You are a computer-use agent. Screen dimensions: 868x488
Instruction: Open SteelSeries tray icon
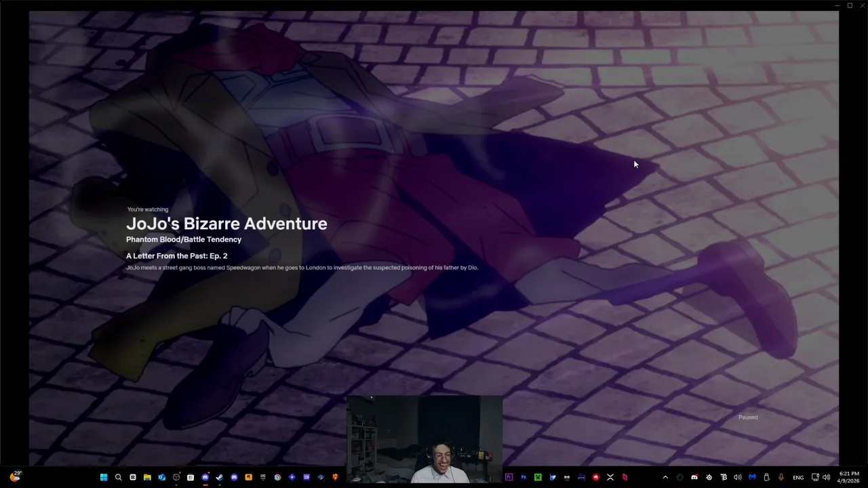(x=709, y=477)
